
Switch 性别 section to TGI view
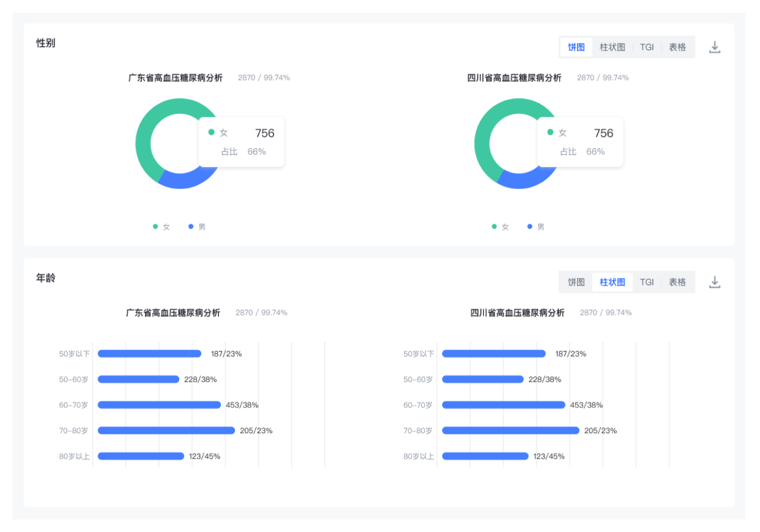click(x=647, y=47)
